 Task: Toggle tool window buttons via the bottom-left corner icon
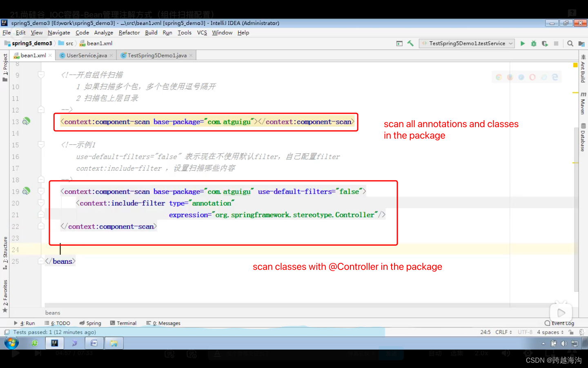[7, 332]
